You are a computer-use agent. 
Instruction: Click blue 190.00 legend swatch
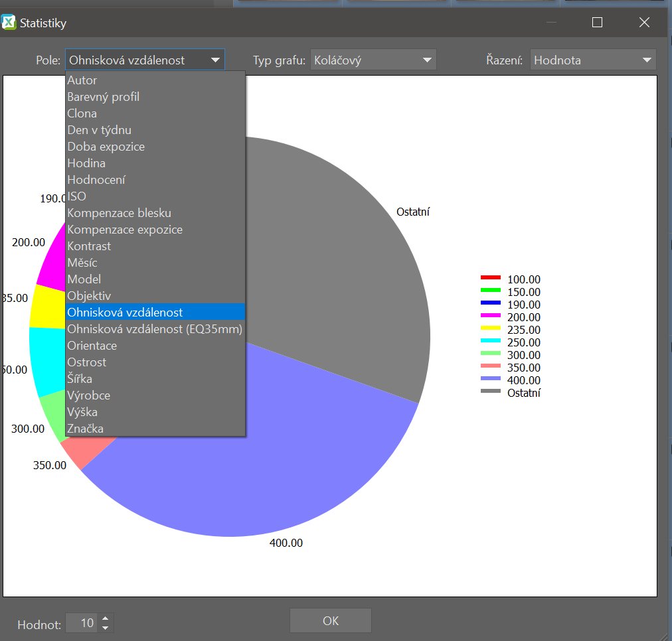tap(490, 303)
